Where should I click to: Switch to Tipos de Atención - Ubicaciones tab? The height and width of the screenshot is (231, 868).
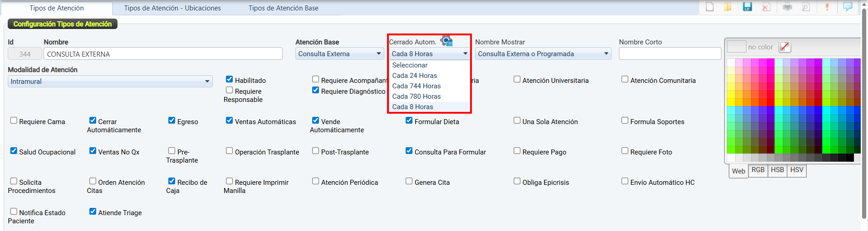pyautogui.click(x=172, y=8)
